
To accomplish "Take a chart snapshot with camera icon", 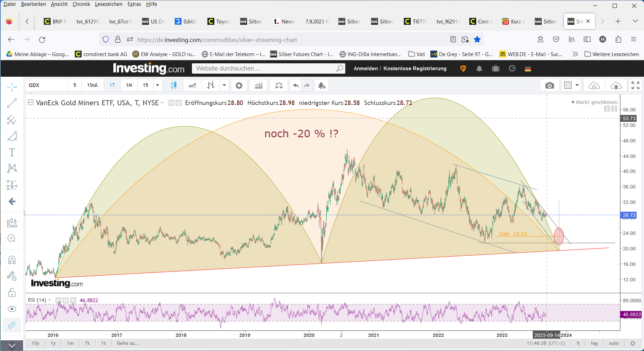I will (x=550, y=85).
